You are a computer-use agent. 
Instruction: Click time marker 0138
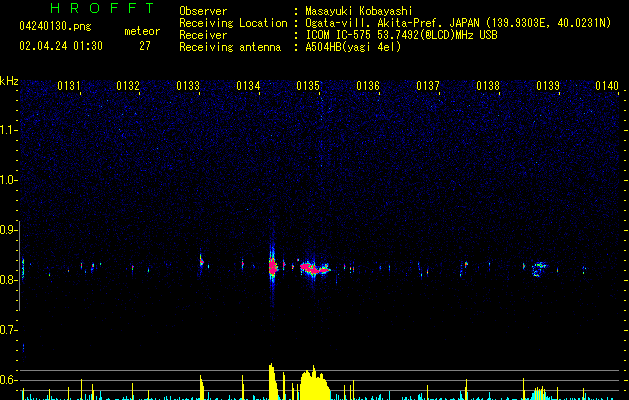(488, 86)
